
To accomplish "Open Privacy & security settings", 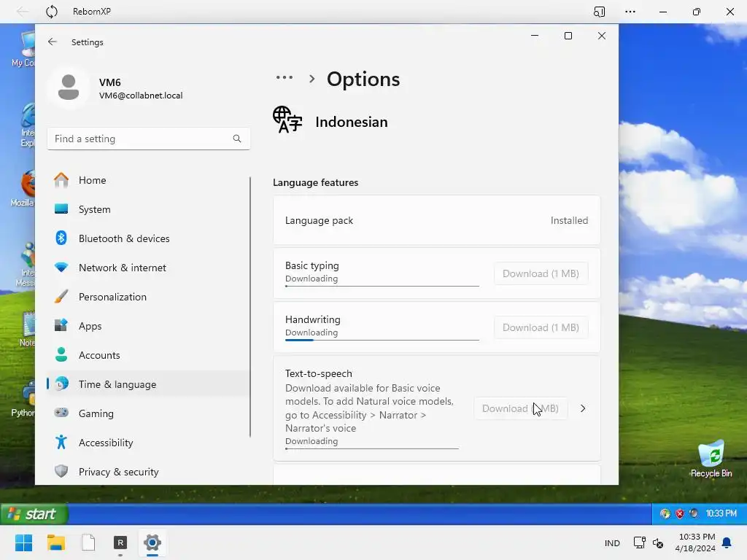I will click(x=147, y=472).
